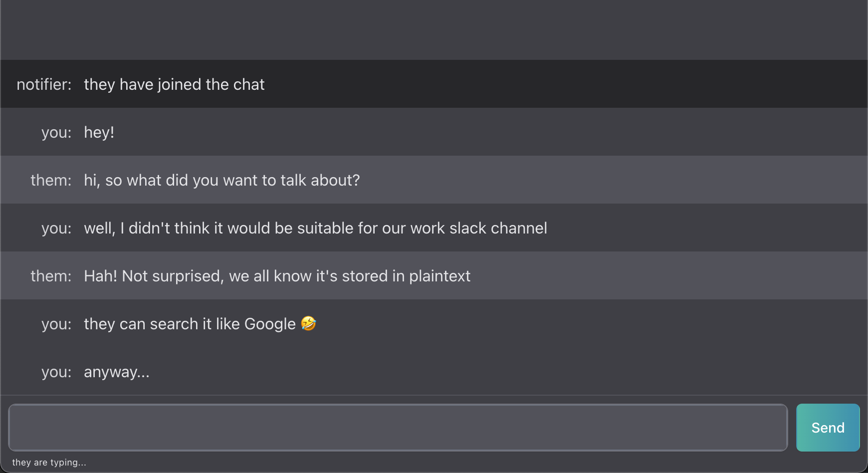Click 'you:' label beside the Google message
Image resolution: width=868 pixels, height=473 pixels.
tap(56, 324)
